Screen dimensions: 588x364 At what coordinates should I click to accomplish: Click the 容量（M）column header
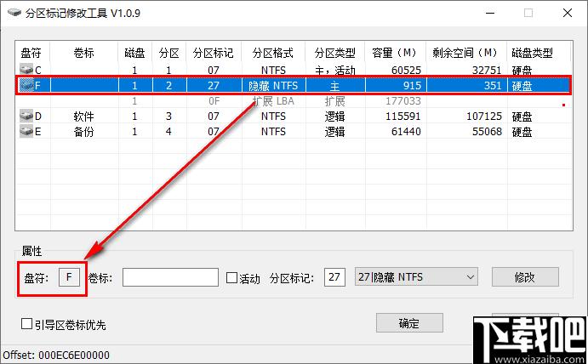point(396,53)
